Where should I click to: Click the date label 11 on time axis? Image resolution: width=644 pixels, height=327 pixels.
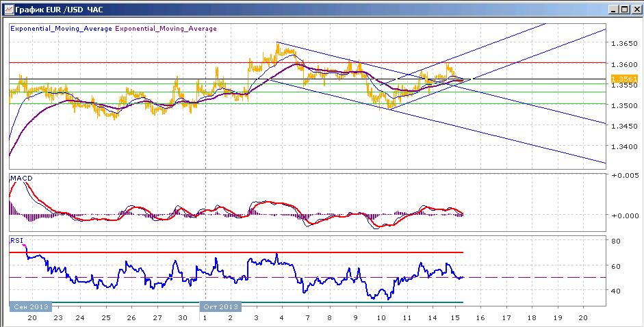[407, 318]
